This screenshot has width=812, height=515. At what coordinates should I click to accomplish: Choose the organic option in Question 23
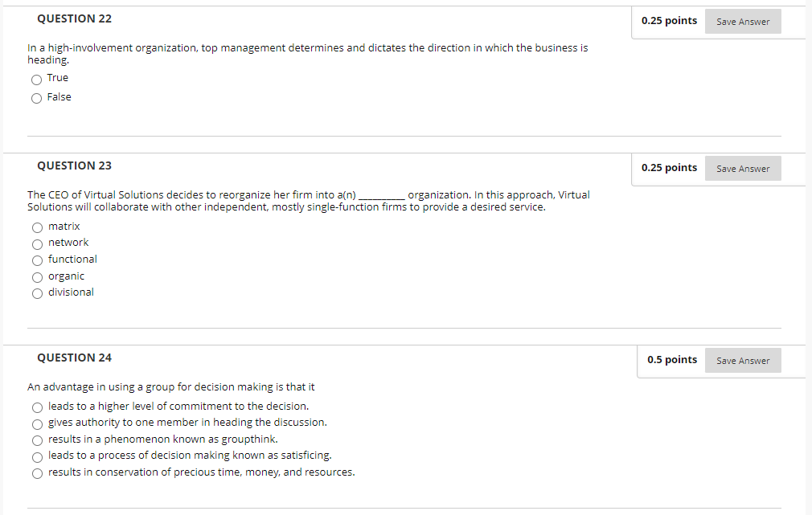coord(37,276)
